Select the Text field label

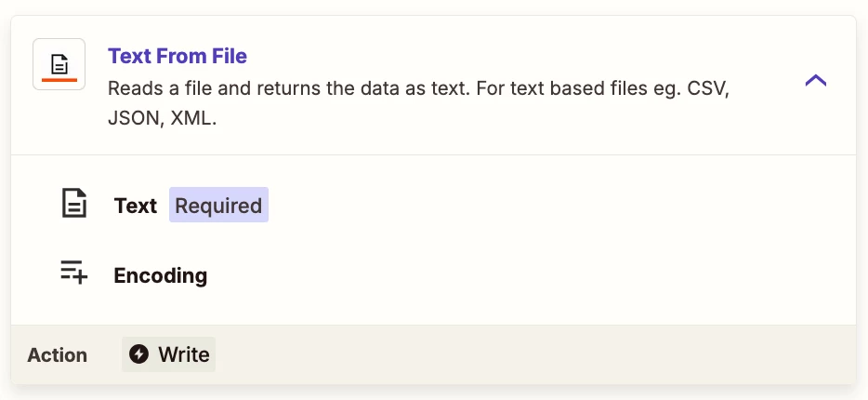click(135, 206)
